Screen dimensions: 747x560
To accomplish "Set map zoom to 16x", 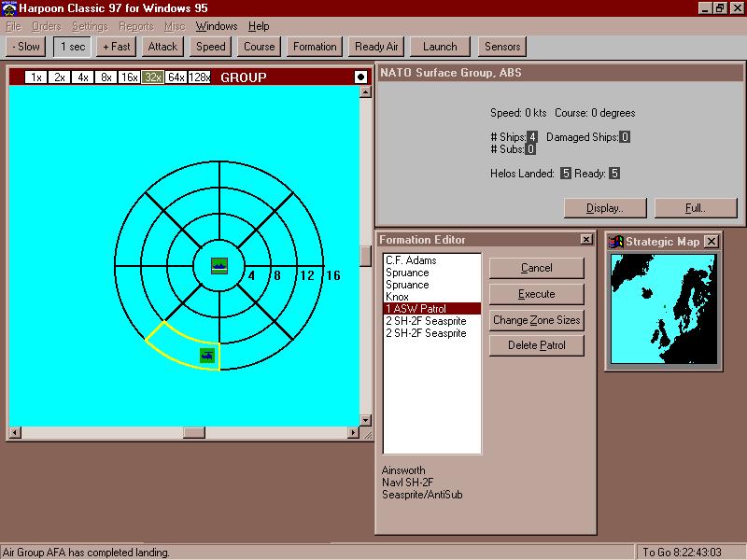I will (129, 77).
